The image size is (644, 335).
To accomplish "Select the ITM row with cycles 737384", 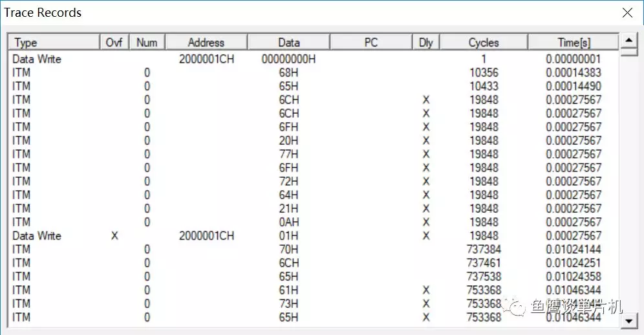I will 313,250.
